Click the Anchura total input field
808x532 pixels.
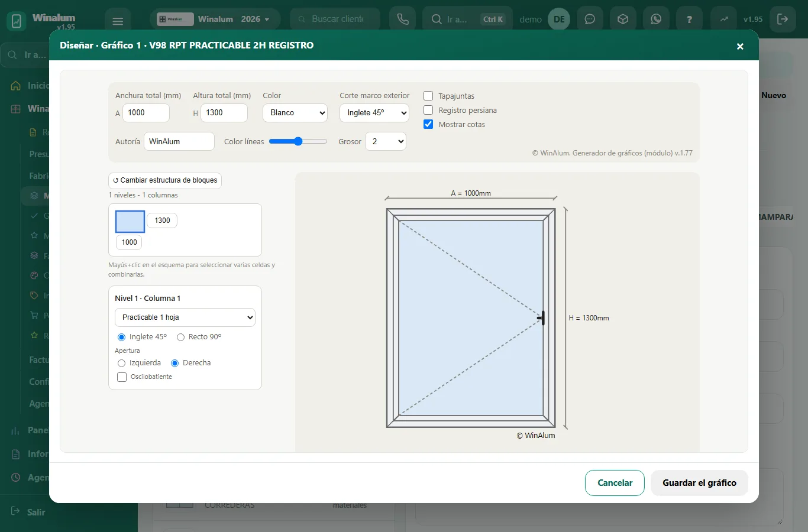(x=146, y=113)
